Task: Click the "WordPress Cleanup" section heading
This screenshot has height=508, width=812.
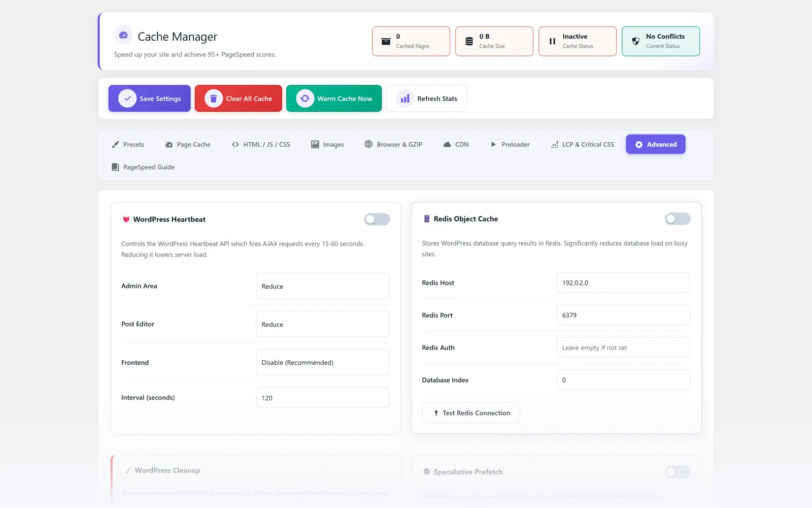Action: pyautogui.click(x=167, y=470)
